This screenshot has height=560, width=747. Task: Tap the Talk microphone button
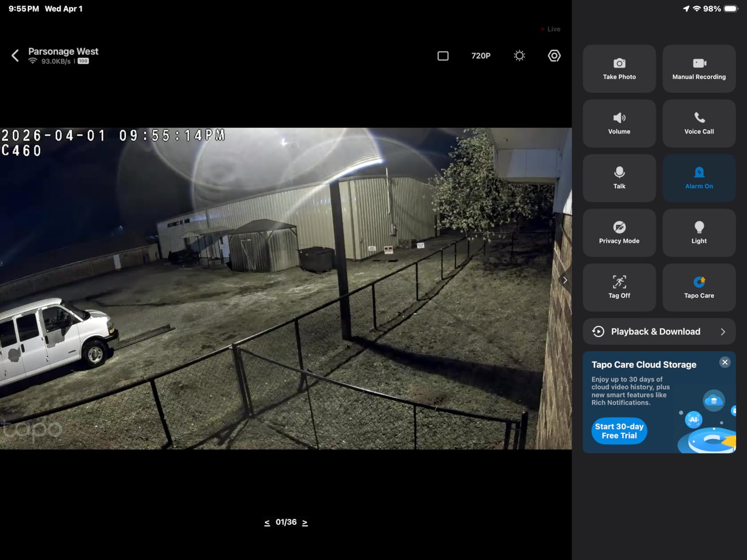coord(619,178)
